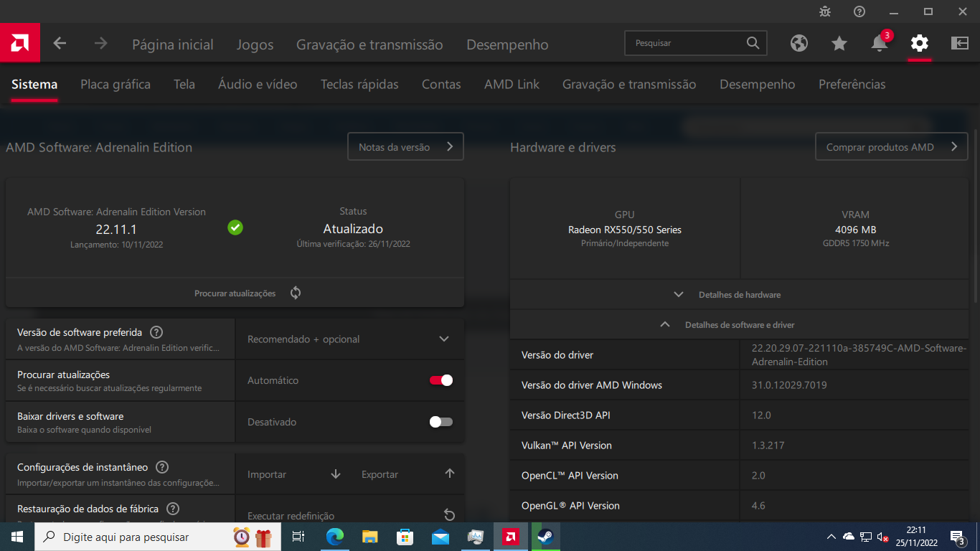980x551 pixels.
Task: Toggle sidebar panel icon at top right
Action: (x=960, y=43)
